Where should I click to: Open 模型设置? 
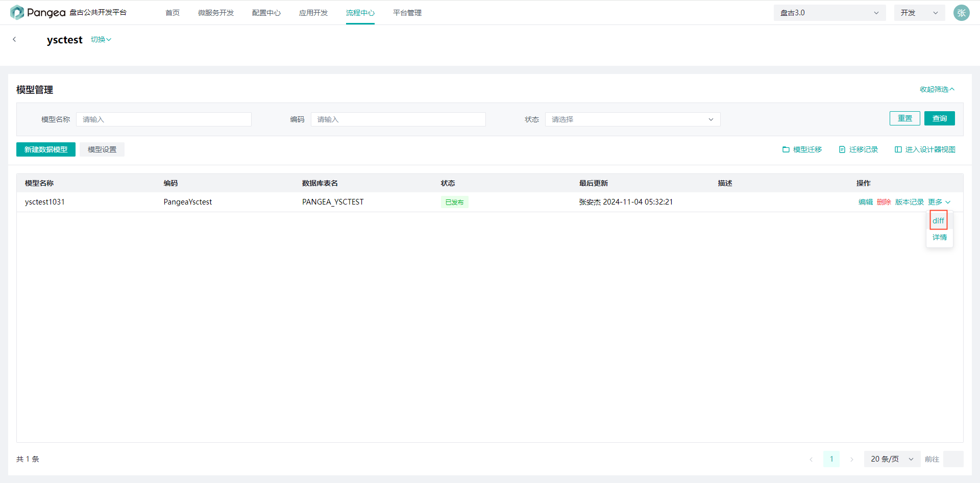pyautogui.click(x=102, y=149)
